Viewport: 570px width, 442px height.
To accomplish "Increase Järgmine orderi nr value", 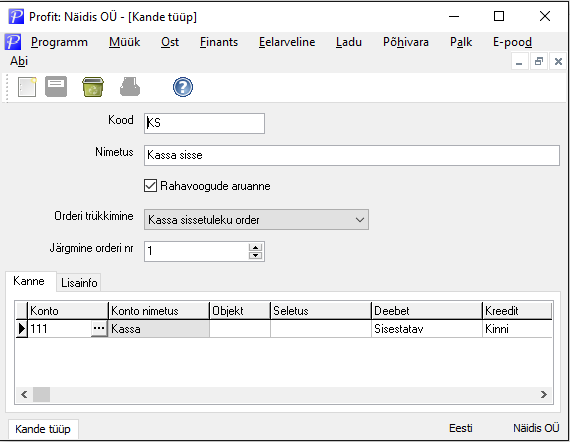I will tap(256, 247).
